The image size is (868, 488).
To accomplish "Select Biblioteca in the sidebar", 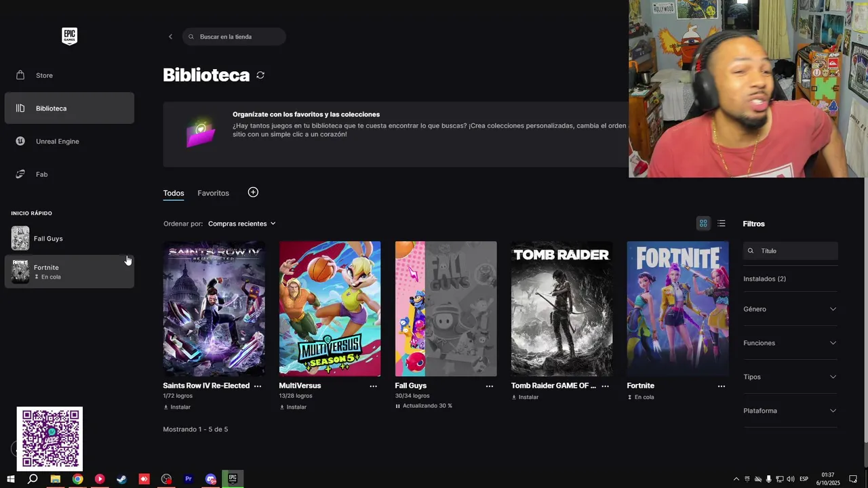I will [x=69, y=108].
